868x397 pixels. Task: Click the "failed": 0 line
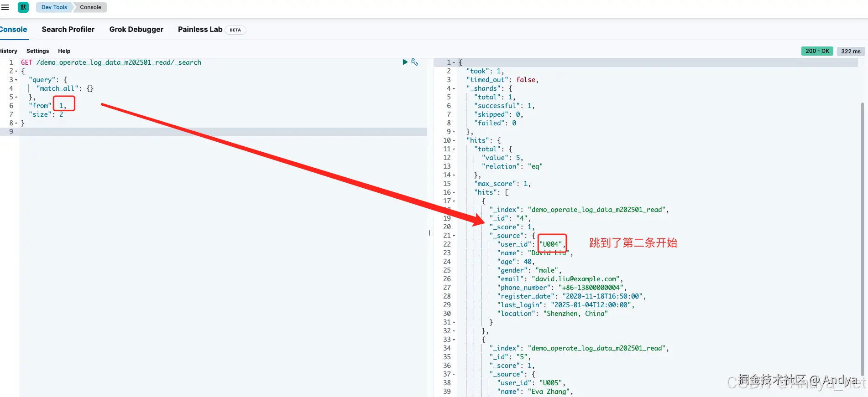(495, 123)
